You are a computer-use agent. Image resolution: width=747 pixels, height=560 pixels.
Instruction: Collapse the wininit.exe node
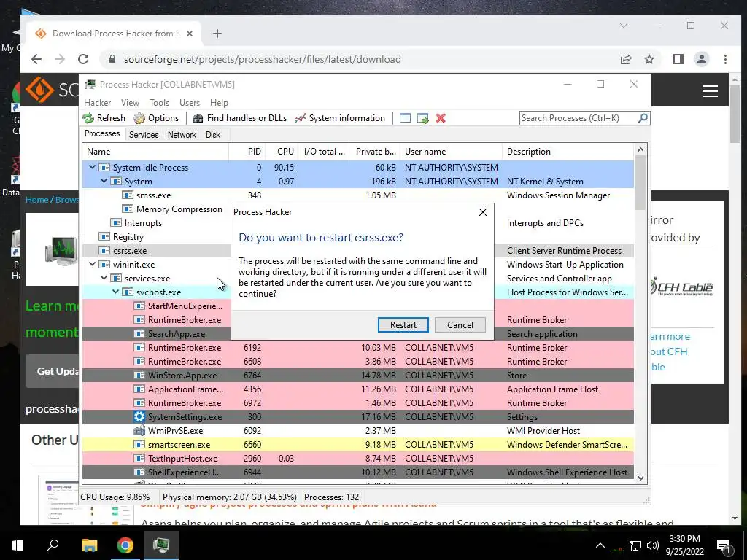(92, 264)
